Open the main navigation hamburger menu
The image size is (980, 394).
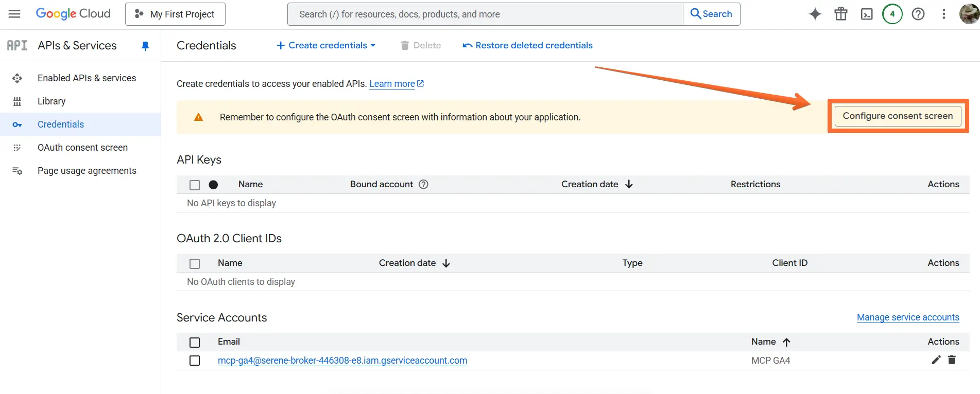(x=14, y=14)
